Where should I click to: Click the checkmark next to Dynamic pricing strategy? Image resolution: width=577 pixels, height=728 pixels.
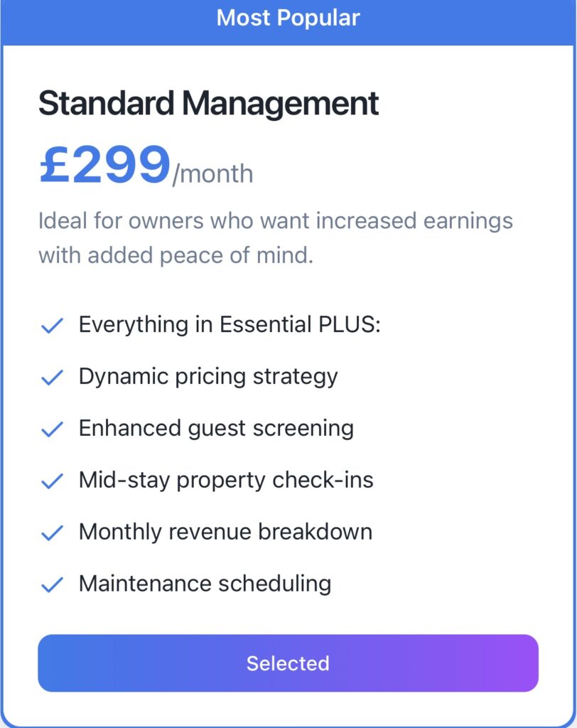[x=53, y=378]
